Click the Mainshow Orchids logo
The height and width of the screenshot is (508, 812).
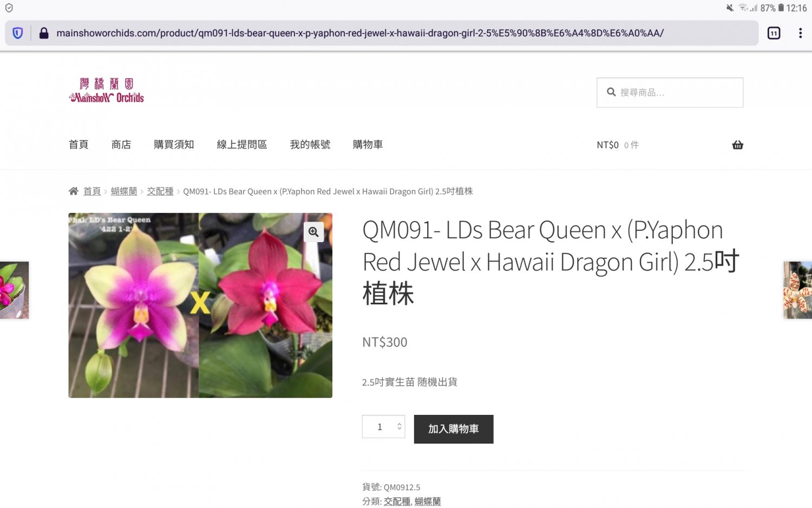(107, 90)
